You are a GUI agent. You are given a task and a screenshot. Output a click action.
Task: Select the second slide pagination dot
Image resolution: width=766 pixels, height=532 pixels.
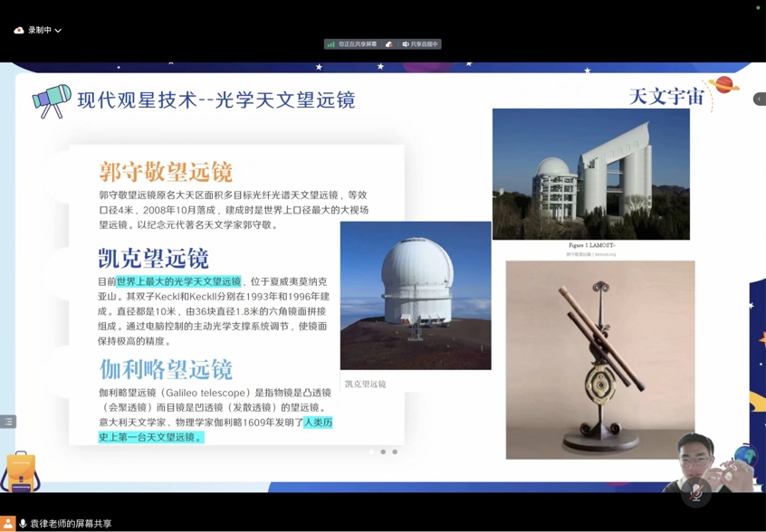click(383, 451)
